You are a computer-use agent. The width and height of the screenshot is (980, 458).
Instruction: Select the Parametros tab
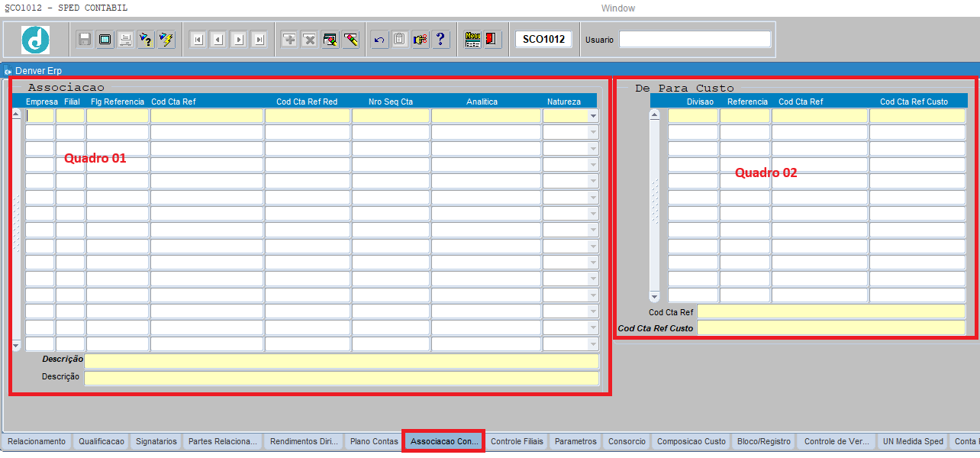click(x=575, y=442)
